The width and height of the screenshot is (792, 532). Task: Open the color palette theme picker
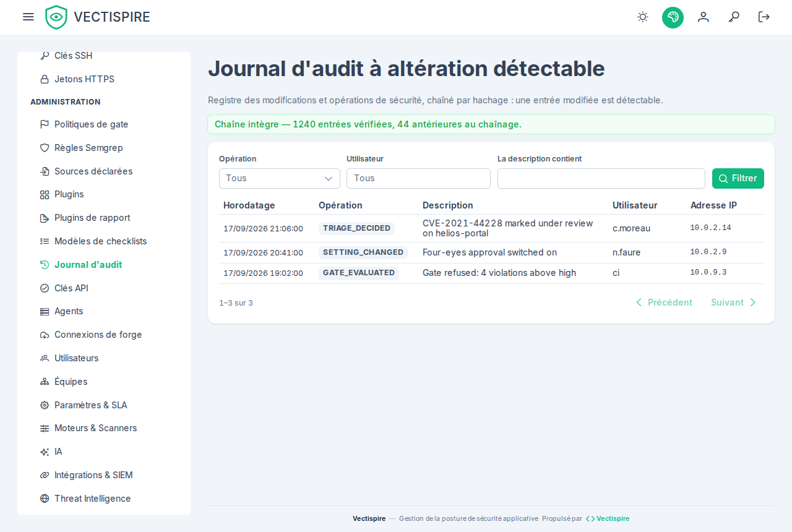click(x=673, y=17)
